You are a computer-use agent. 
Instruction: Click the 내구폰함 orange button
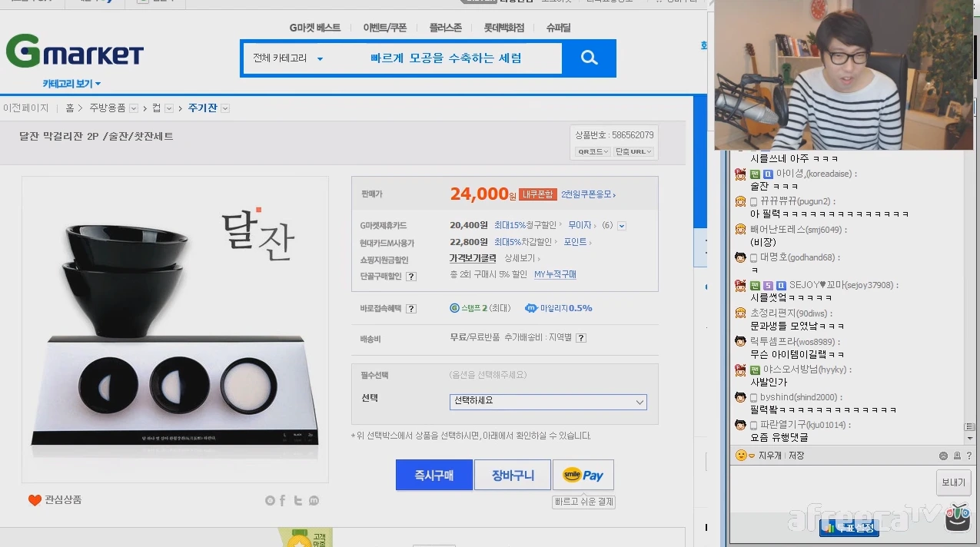click(x=538, y=194)
